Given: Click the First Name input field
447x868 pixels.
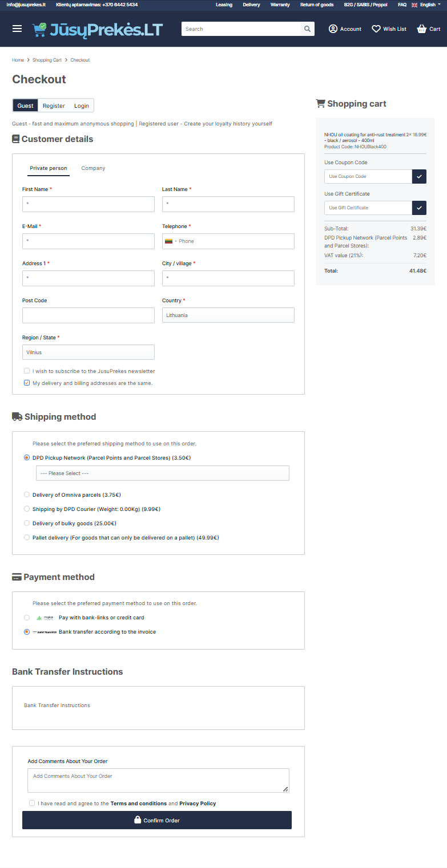Looking at the screenshot, I should click(x=88, y=204).
